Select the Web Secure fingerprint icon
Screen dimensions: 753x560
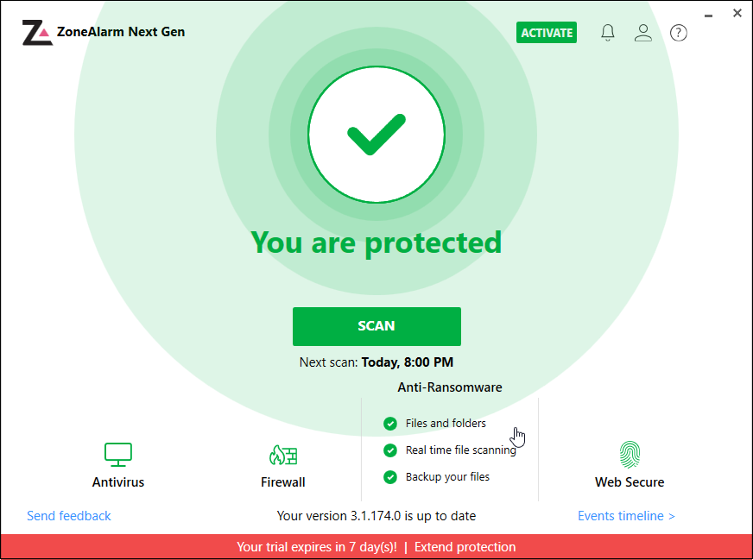[629, 455]
